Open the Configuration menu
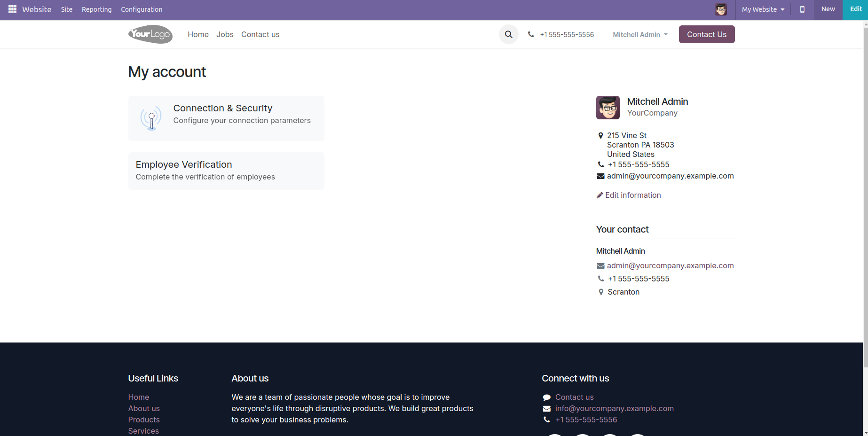 tap(142, 9)
